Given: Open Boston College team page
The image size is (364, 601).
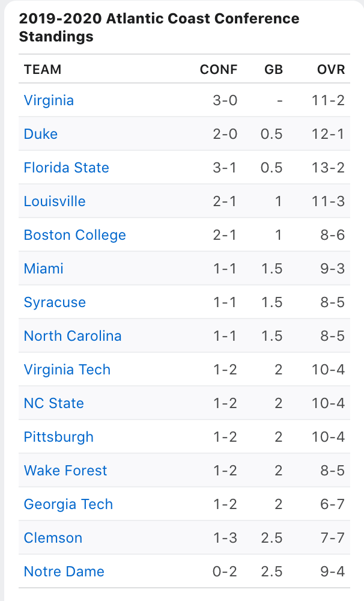Looking at the screenshot, I should (74, 235).
